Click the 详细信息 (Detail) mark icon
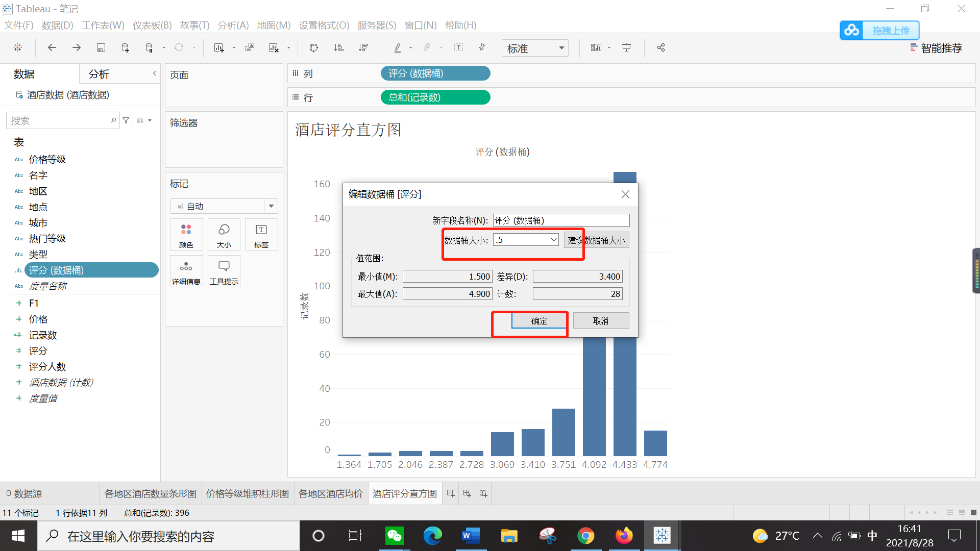 186,271
